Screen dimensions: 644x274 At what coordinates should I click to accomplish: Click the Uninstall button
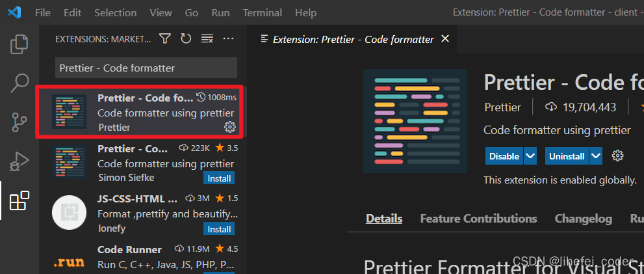pyautogui.click(x=567, y=156)
